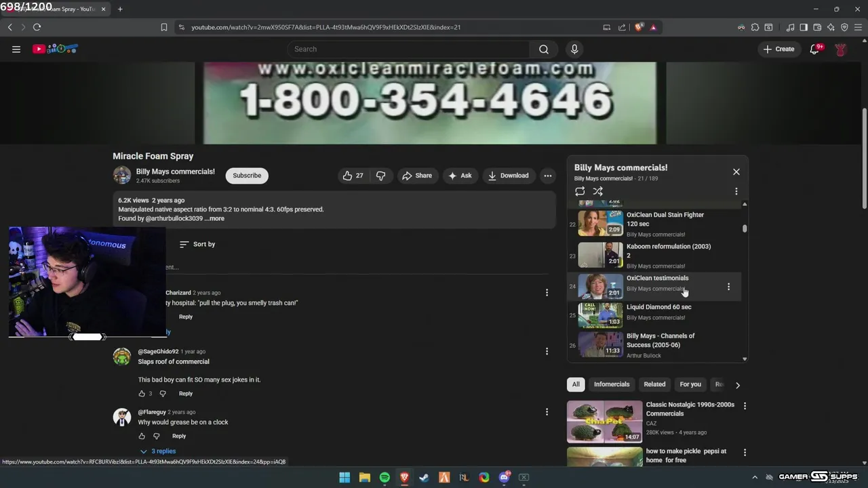Open Brave Rewards triangle icon
868x488 pixels.
(653, 27)
